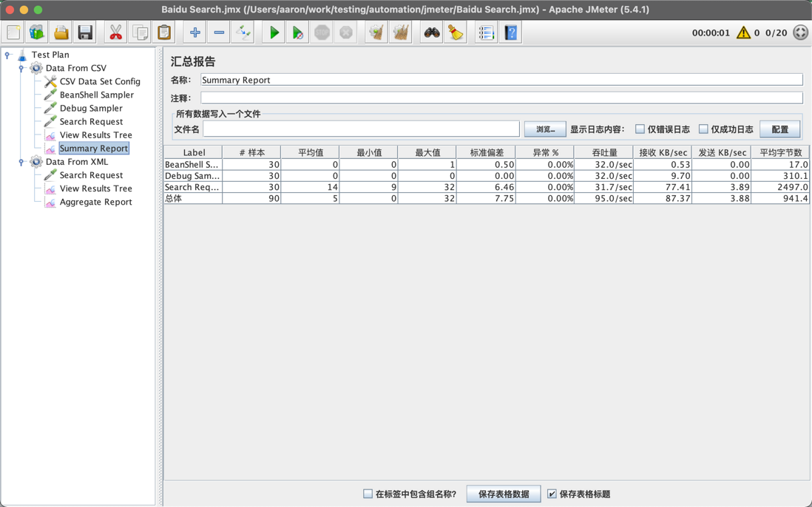Select the 总体 total row label

tap(193, 198)
